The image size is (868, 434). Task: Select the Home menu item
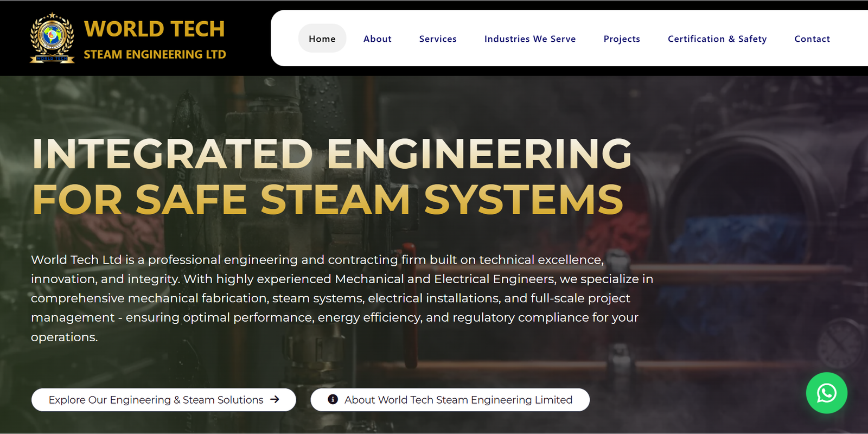click(322, 39)
